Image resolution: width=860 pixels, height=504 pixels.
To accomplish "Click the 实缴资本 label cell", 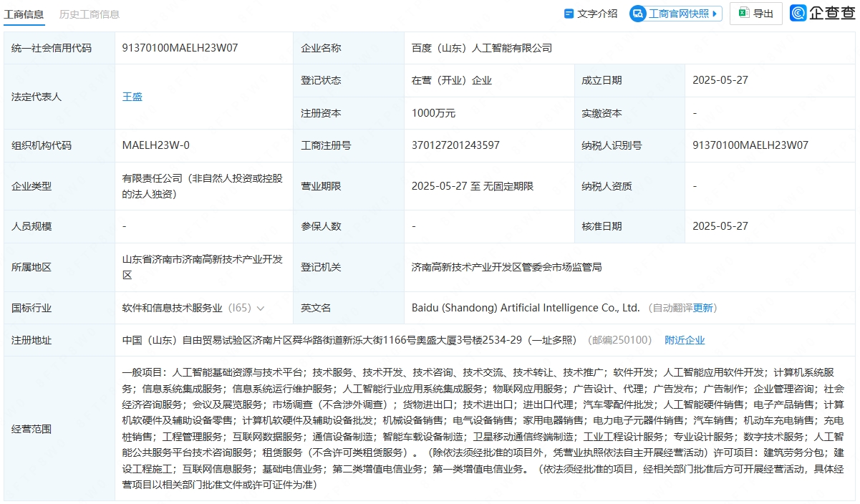I will 629,112.
